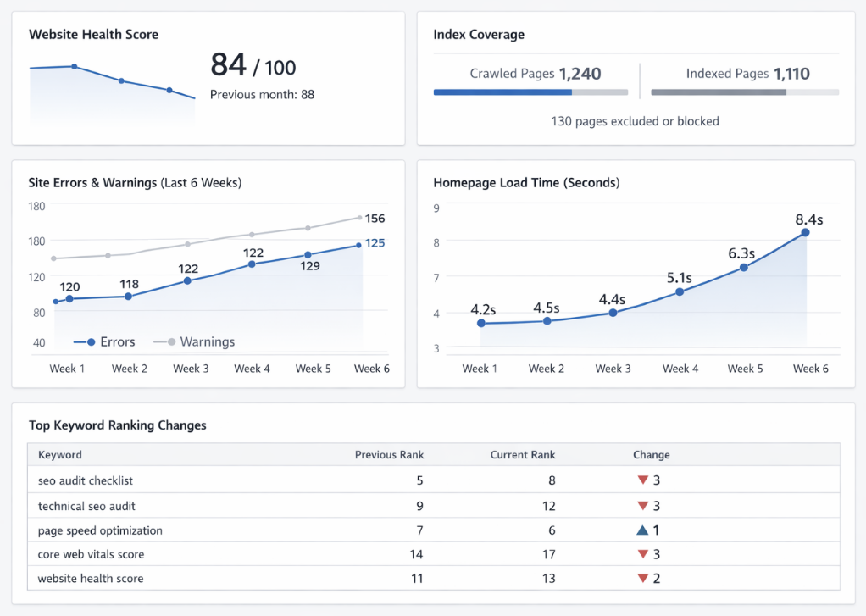866x616 pixels.
Task: Click the 4.2s Week 1 load time point
Action: [x=481, y=323]
